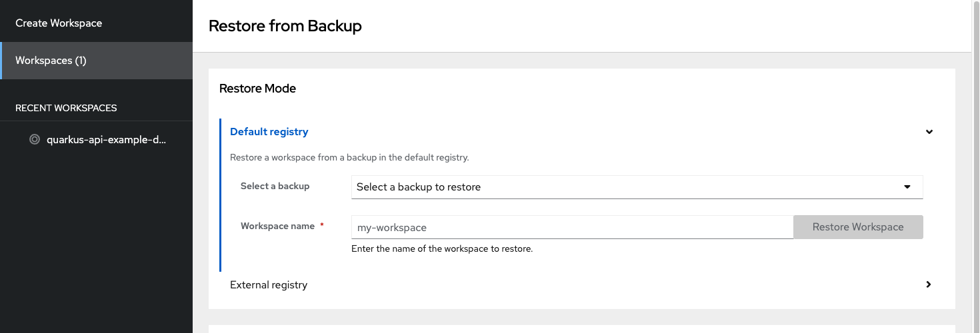Viewport: 980px width, 333px height.
Task: Focus the my-workspace name input field
Action: tap(571, 227)
